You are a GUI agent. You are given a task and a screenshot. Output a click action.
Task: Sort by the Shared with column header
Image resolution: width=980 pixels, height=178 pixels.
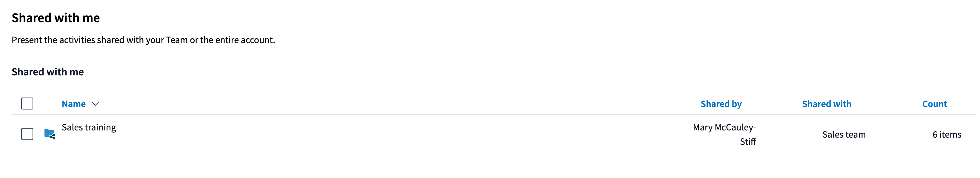coord(826,104)
